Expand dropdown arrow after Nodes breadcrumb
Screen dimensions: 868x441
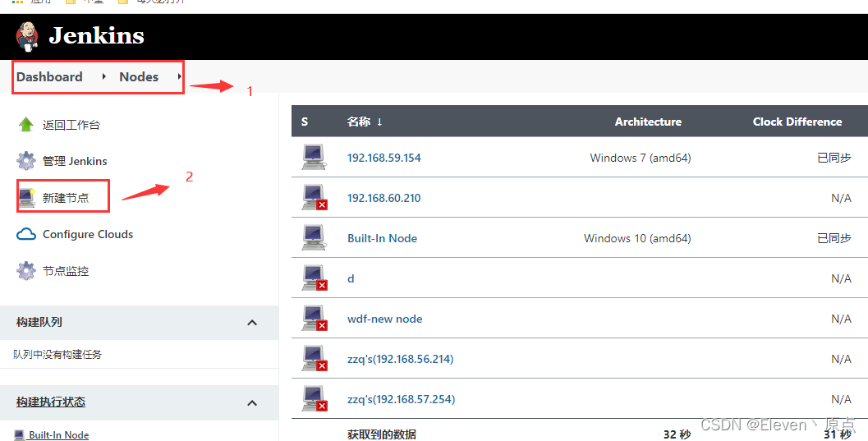click(179, 76)
